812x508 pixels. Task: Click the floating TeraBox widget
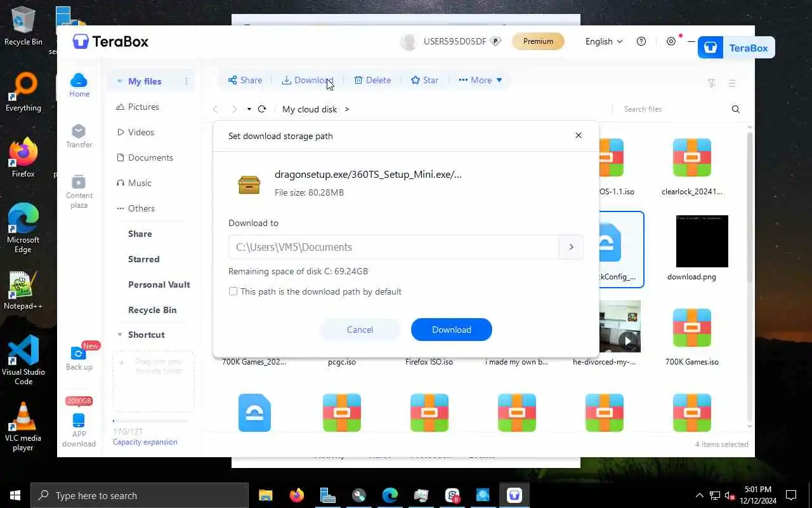(x=736, y=48)
